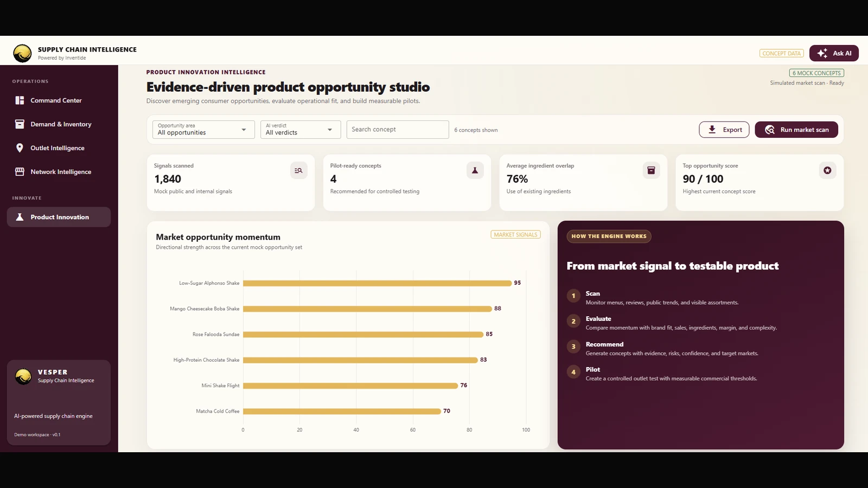868x488 pixels.
Task: Click the High-Protein Chocolate Shake bar
Action: pyautogui.click(x=361, y=360)
